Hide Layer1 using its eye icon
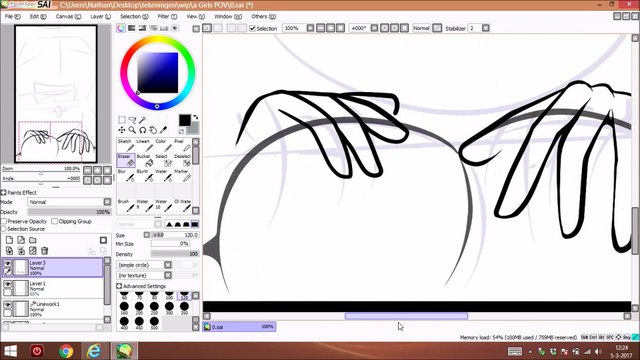The height and width of the screenshot is (360, 640). (x=7, y=284)
